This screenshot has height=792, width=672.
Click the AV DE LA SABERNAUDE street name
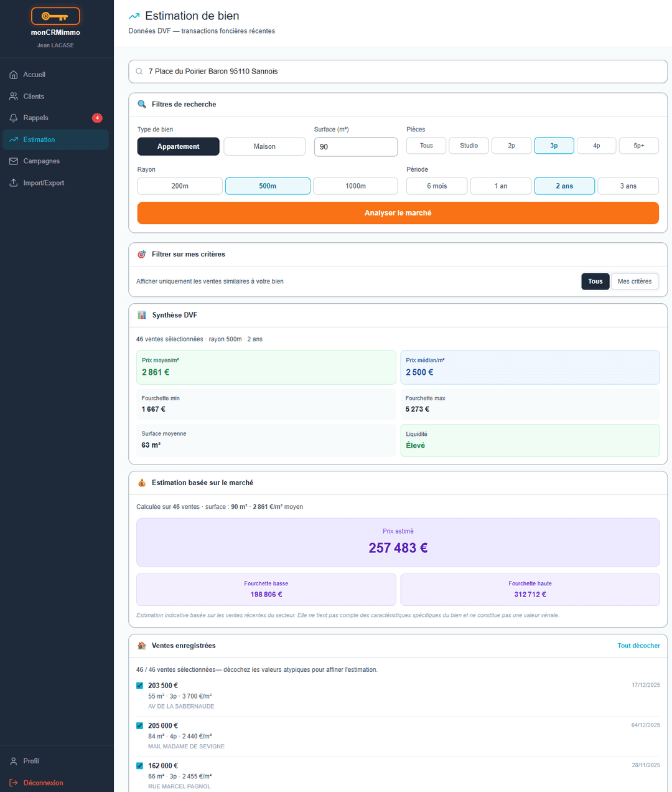(181, 707)
